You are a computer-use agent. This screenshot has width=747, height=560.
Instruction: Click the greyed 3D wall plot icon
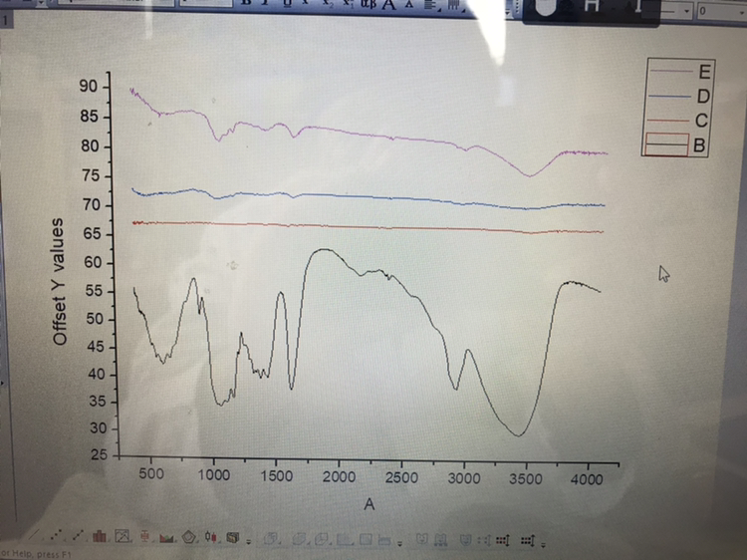[x=344, y=539]
